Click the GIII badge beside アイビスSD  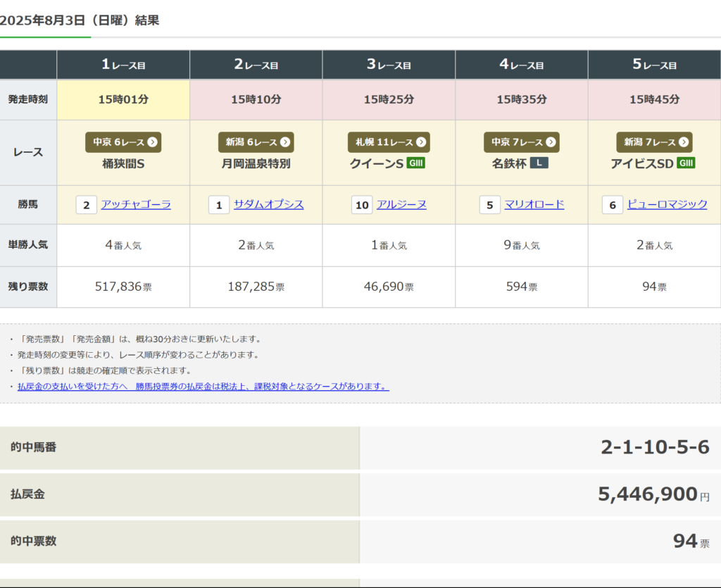coord(686,163)
